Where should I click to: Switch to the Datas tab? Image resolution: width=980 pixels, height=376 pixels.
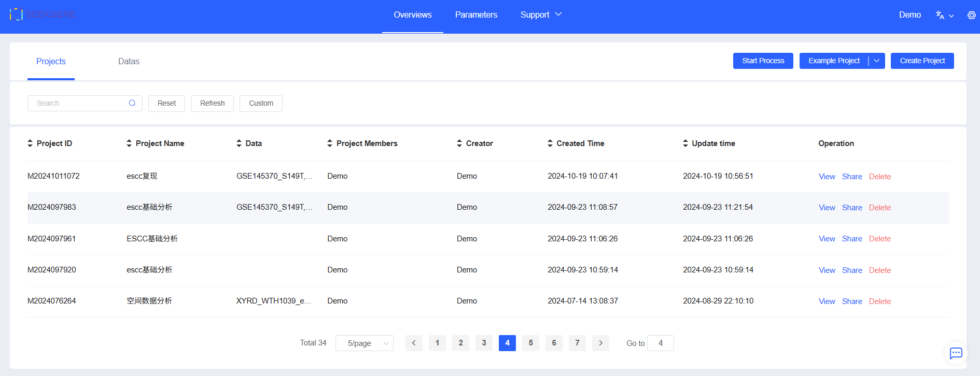point(129,61)
